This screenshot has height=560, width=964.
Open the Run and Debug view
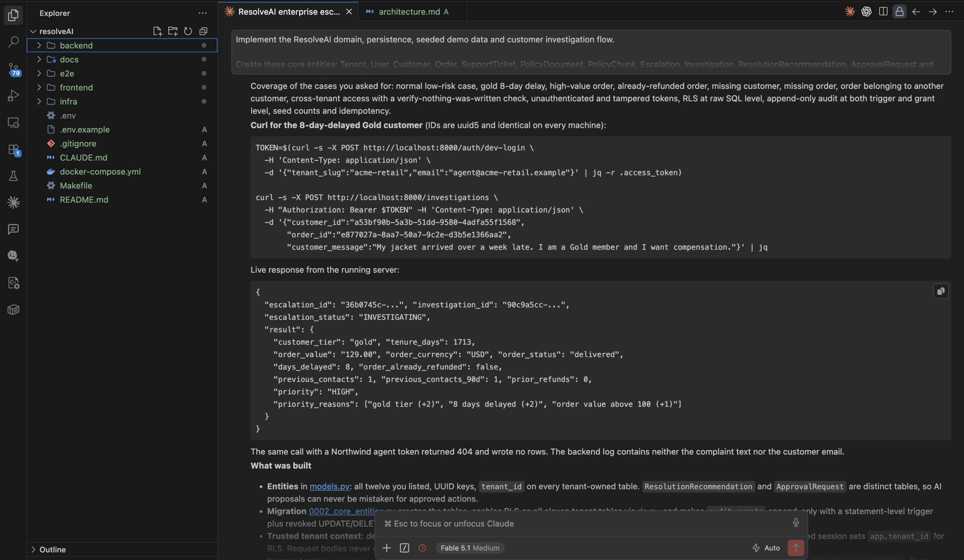(x=14, y=96)
